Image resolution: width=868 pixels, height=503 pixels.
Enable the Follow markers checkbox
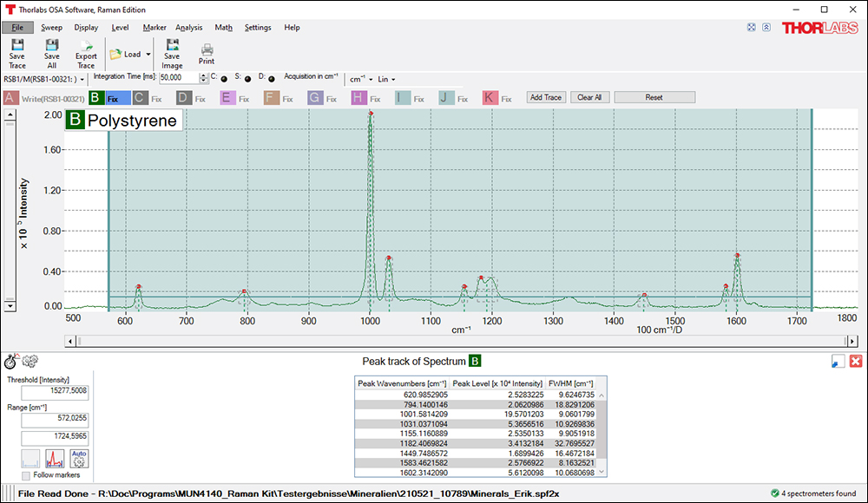coord(25,475)
